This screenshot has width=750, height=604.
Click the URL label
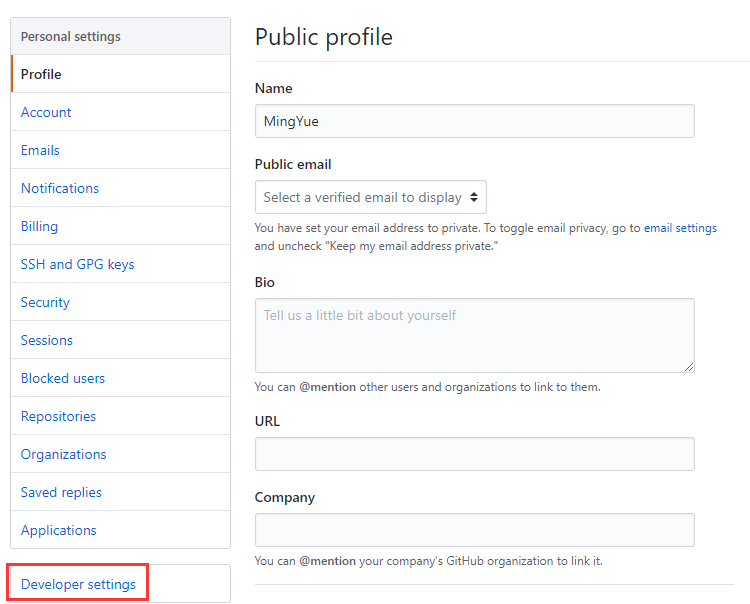click(x=267, y=421)
